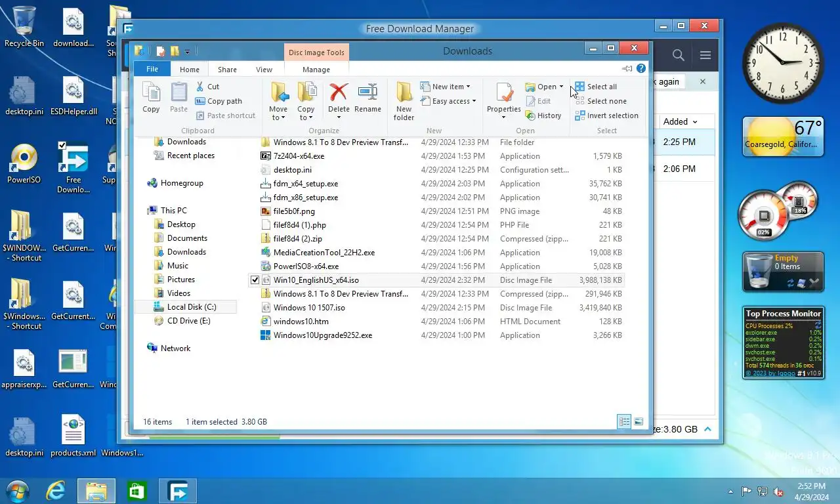Switch to the Home ribbon tab

[x=190, y=70]
